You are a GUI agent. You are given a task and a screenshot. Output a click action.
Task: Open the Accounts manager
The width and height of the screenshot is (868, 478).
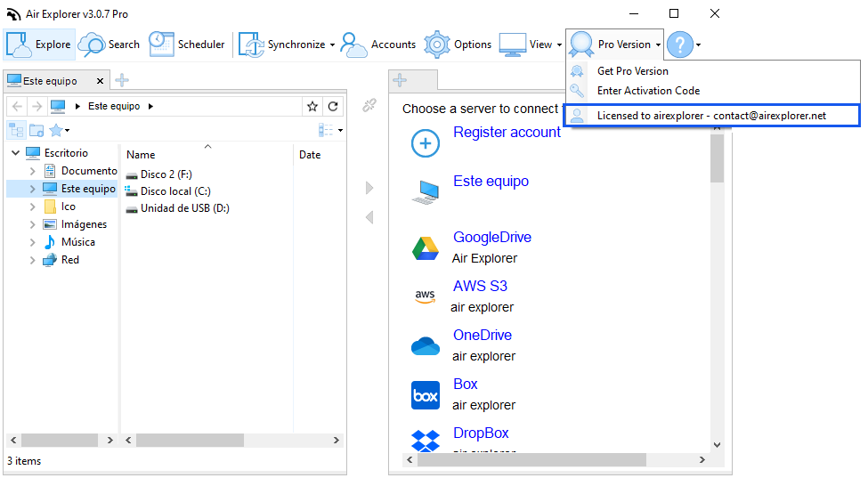[x=378, y=45]
